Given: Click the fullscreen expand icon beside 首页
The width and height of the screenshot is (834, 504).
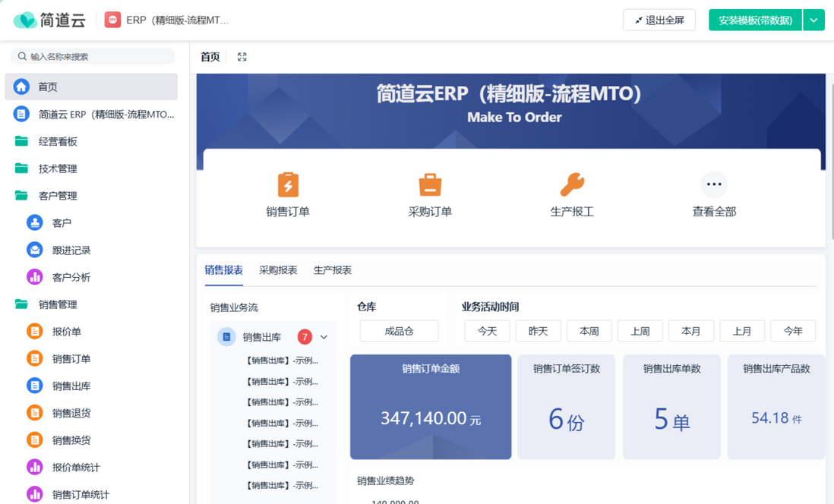Looking at the screenshot, I should (x=242, y=57).
